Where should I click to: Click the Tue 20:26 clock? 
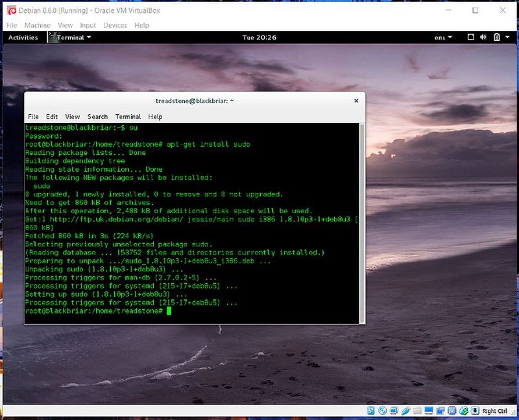coord(259,38)
